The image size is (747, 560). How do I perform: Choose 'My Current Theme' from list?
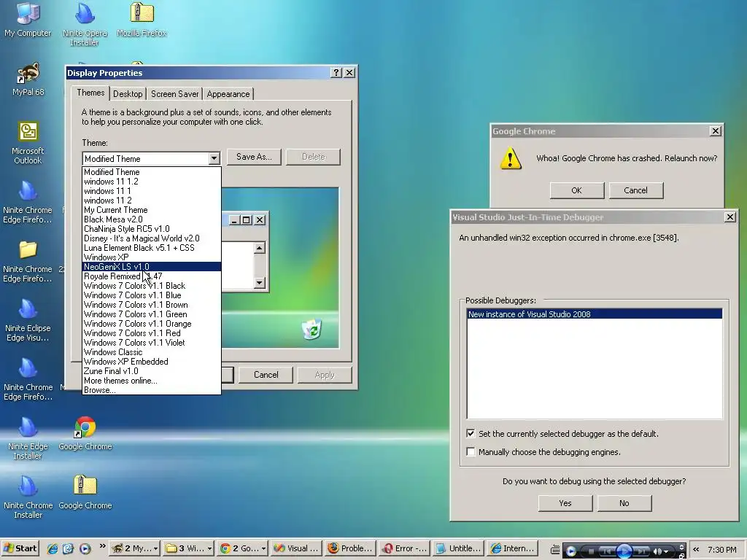click(152, 210)
